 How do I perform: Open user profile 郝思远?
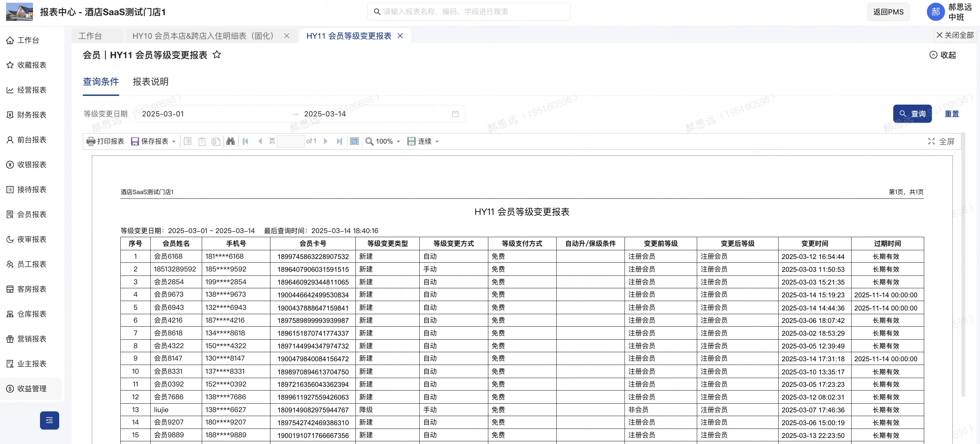(950, 12)
